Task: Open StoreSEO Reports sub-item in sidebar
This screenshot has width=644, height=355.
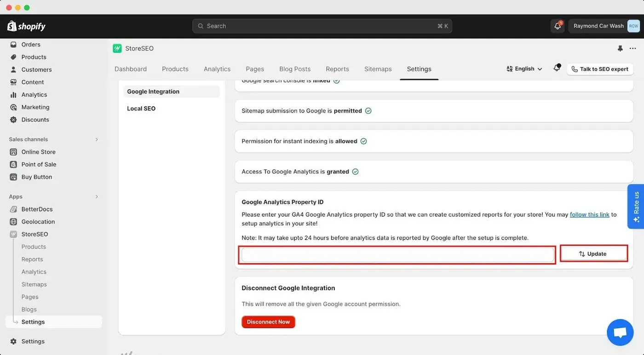Action: pos(32,259)
